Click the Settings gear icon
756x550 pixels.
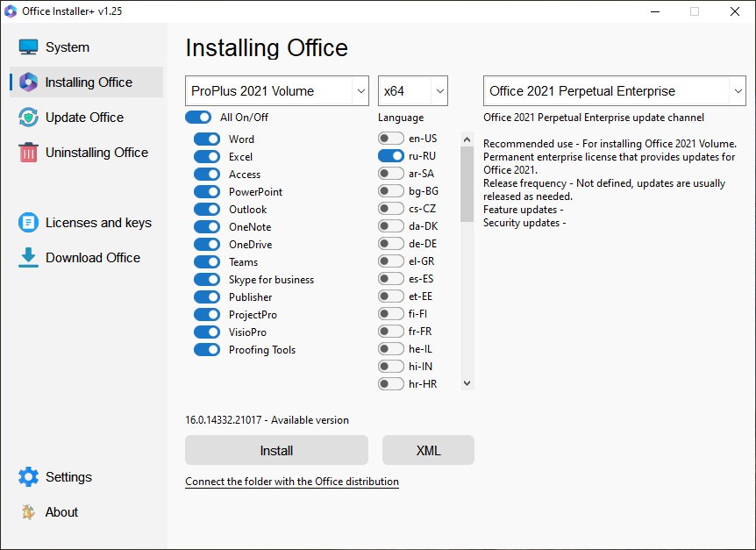28,476
